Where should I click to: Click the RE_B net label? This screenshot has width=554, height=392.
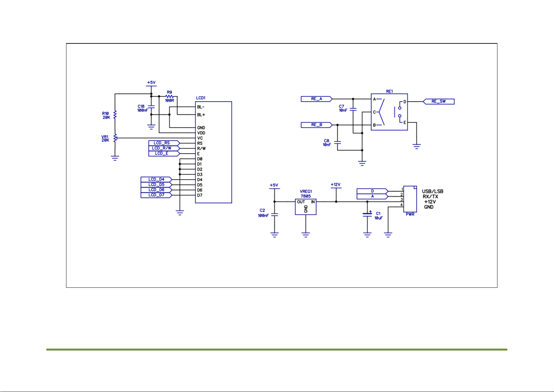click(x=317, y=125)
